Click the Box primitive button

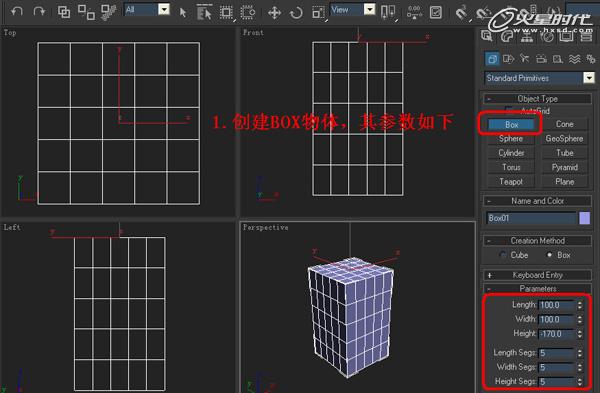click(x=511, y=125)
